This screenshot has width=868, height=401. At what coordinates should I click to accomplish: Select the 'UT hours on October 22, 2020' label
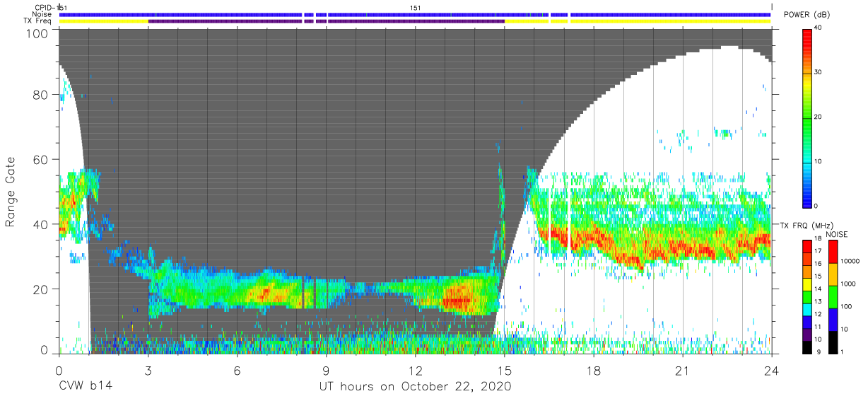415,387
